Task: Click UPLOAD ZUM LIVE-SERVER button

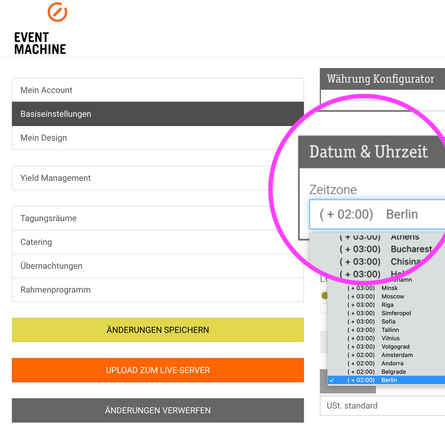Action: [158, 370]
